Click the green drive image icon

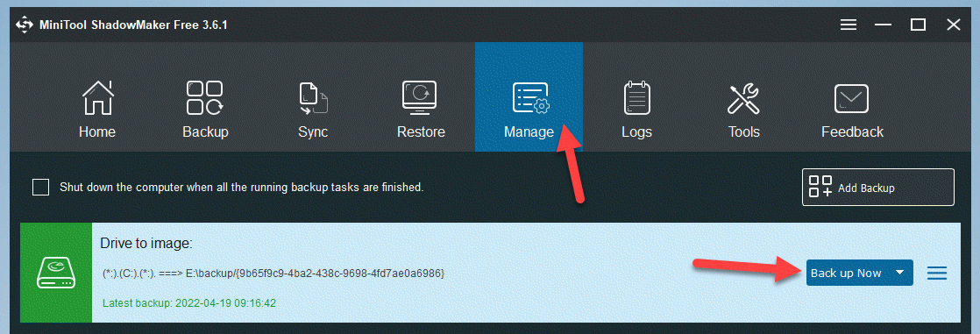click(56, 273)
